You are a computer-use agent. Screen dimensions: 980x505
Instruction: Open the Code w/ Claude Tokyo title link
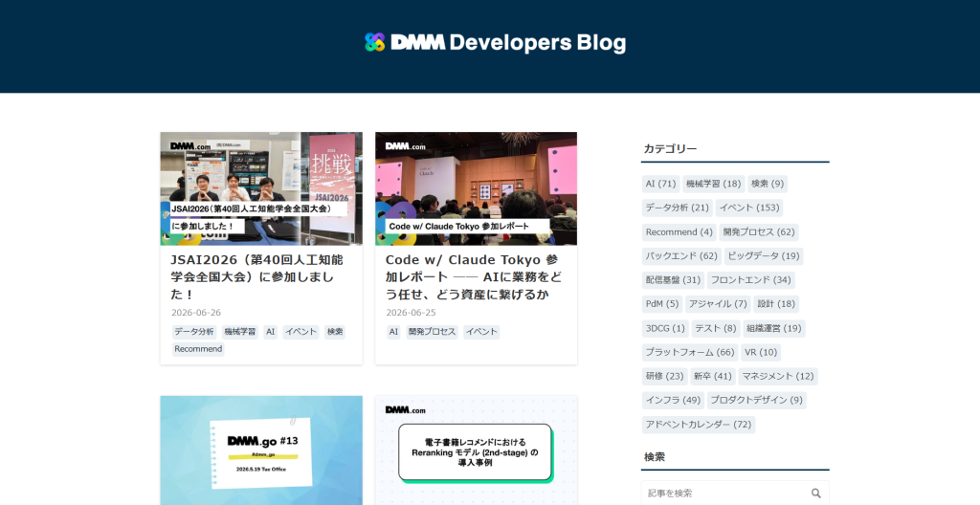click(473, 276)
